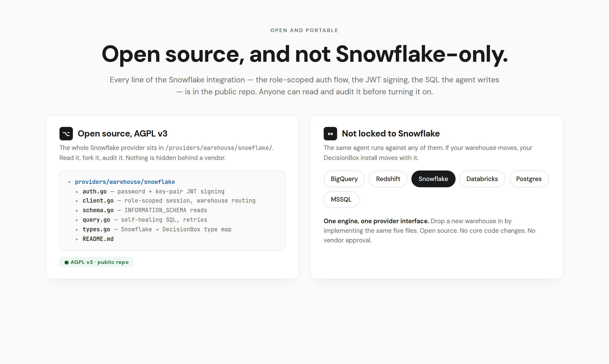Open the schema.go file
This screenshot has width=609, height=364.
(x=98, y=210)
